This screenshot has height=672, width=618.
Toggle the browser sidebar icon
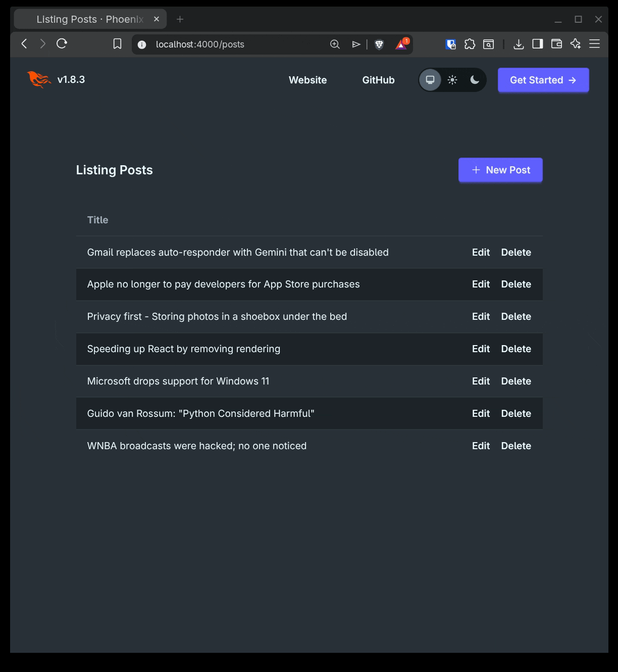(x=537, y=44)
